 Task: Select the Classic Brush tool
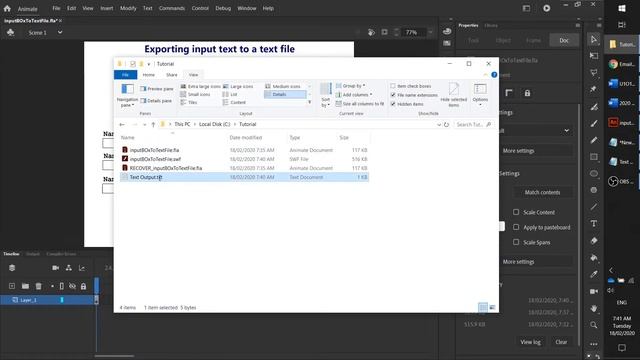(594, 123)
